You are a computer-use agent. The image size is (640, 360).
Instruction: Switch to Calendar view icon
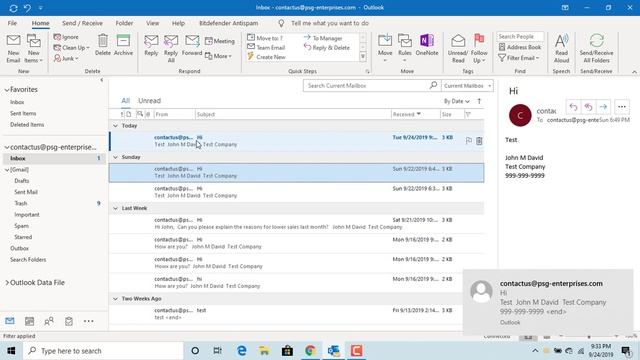tap(29, 321)
